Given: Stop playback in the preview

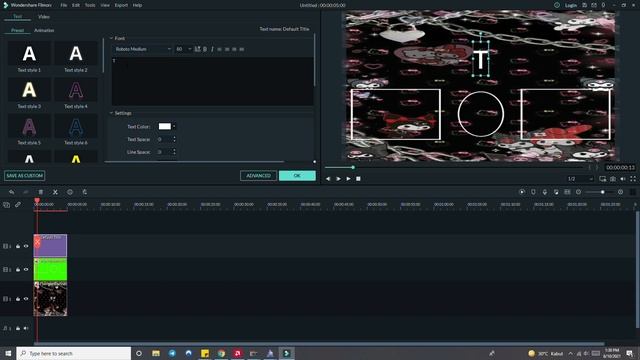Looking at the screenshot, I should pyautogui.click(x=358, y=179).
